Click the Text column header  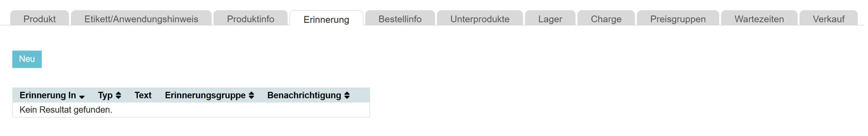click(x=143, y=95)
